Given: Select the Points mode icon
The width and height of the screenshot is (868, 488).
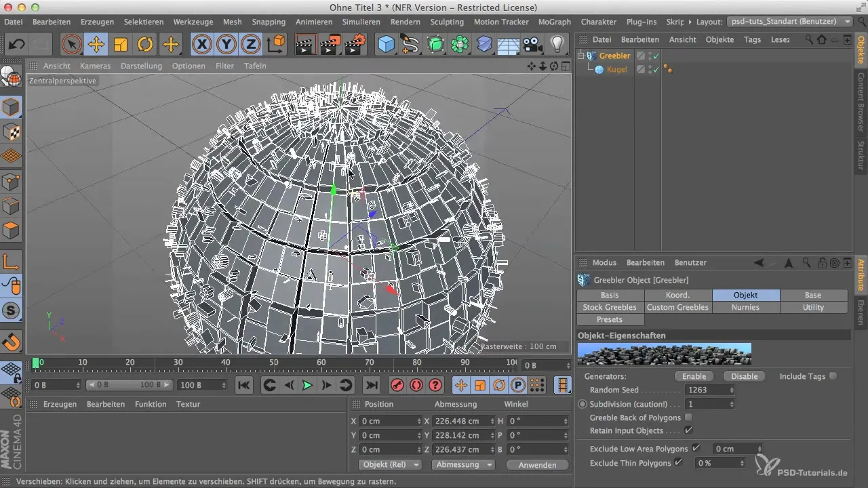Looking at the screenshot, I should (12, 182).
